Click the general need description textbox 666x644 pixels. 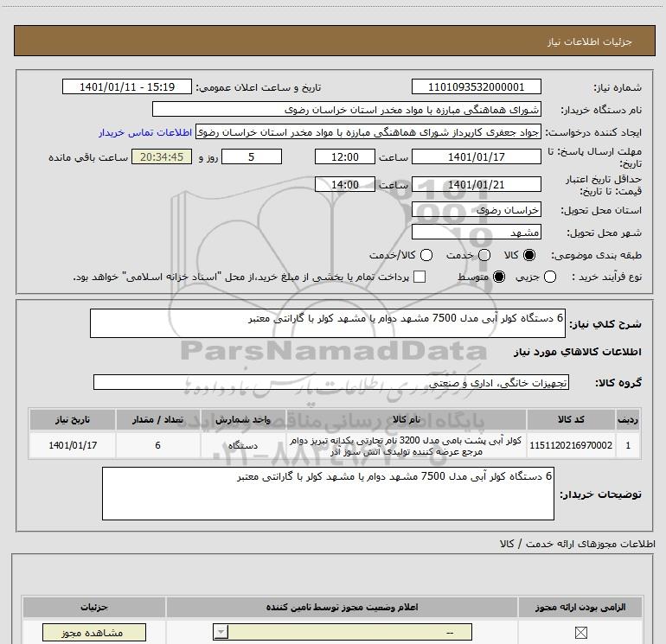click(328, 323)
